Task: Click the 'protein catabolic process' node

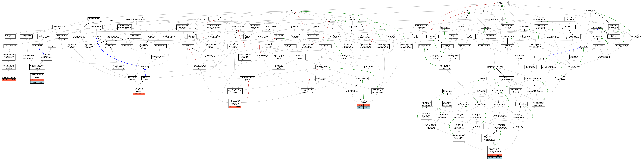Action: click(37, 46)
